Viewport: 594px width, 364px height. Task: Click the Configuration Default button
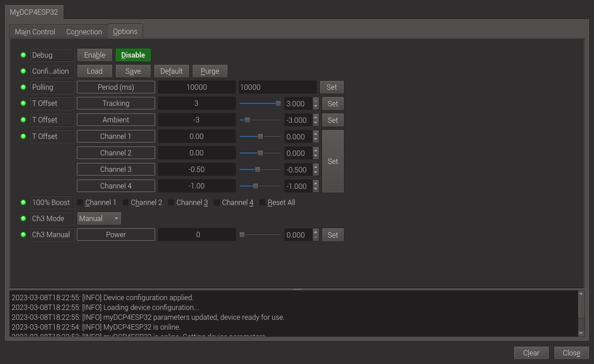(x=172, y=71)
